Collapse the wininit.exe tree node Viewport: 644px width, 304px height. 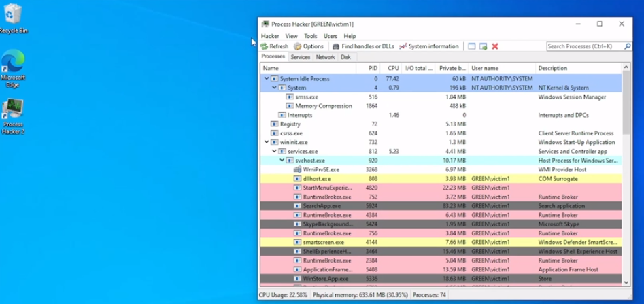click(267, 142)
